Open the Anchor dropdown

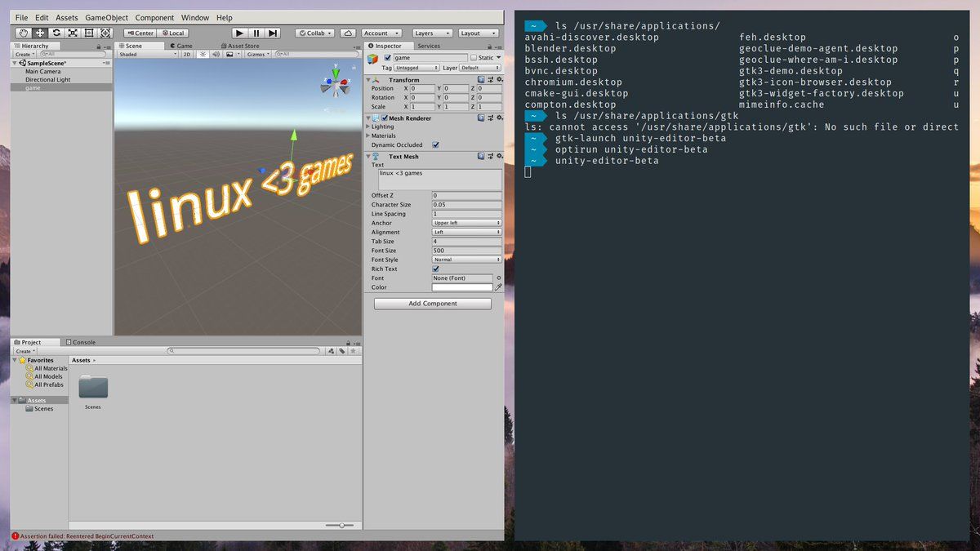click(x=466, y=223)
